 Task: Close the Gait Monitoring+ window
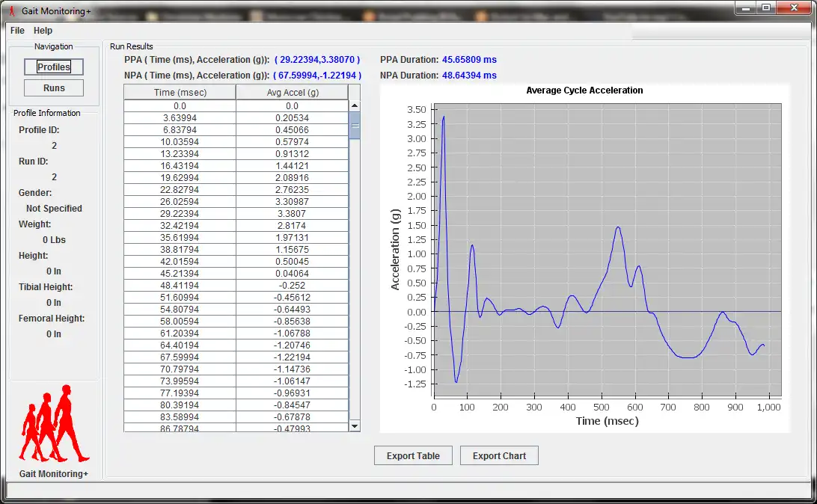point(794,7)
